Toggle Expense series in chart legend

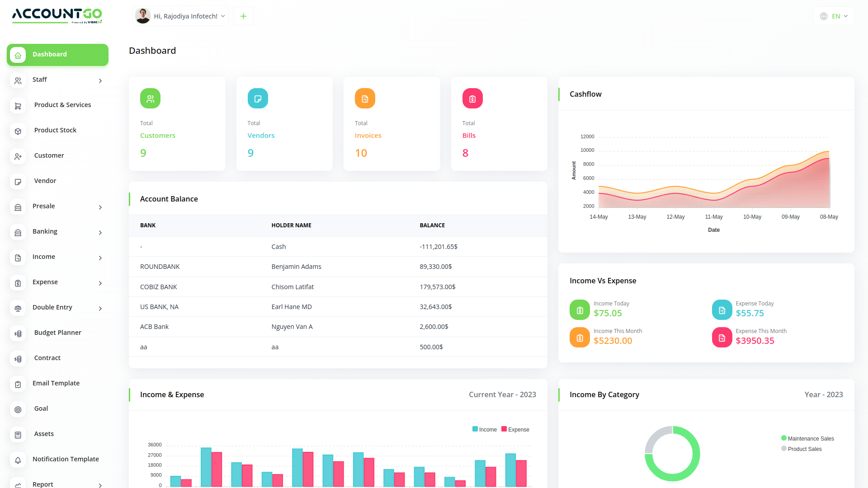[x=515, y=429]
